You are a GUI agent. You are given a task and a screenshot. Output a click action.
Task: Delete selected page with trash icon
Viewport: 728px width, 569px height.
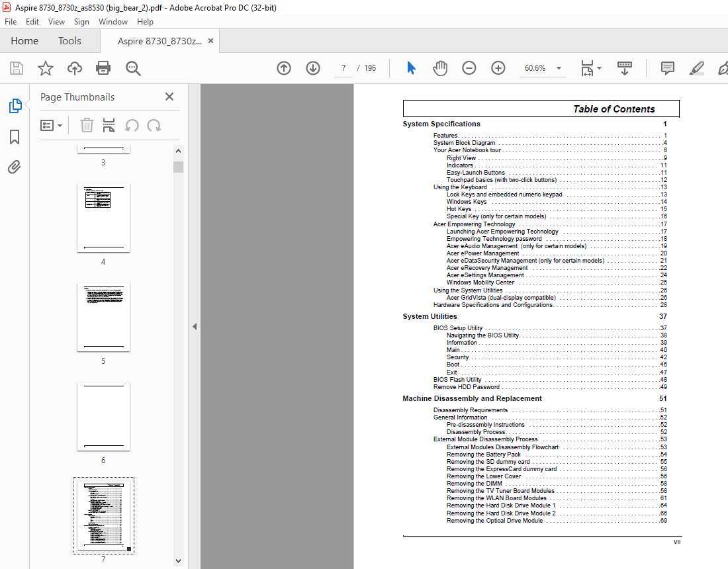click(86, 125)
